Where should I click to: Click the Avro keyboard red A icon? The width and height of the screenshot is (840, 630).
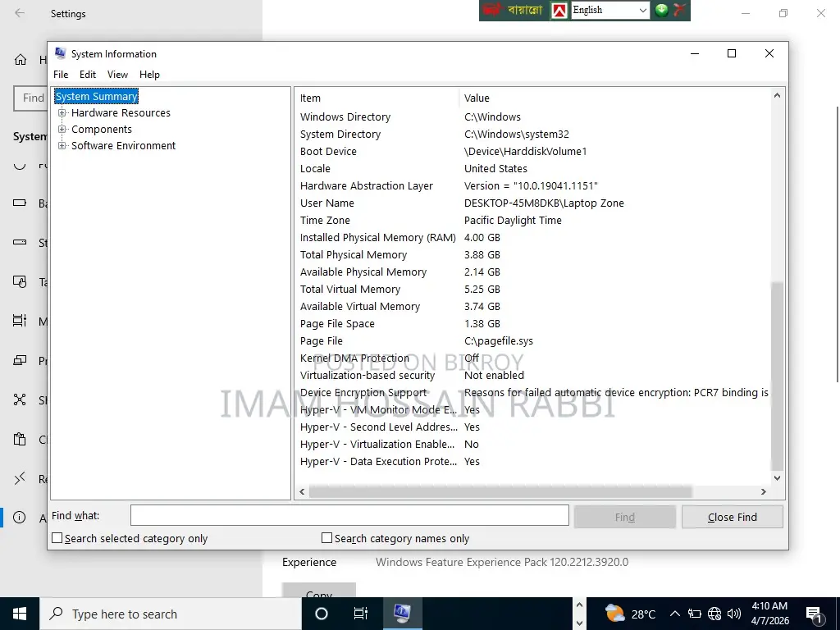tap(559, 10)
